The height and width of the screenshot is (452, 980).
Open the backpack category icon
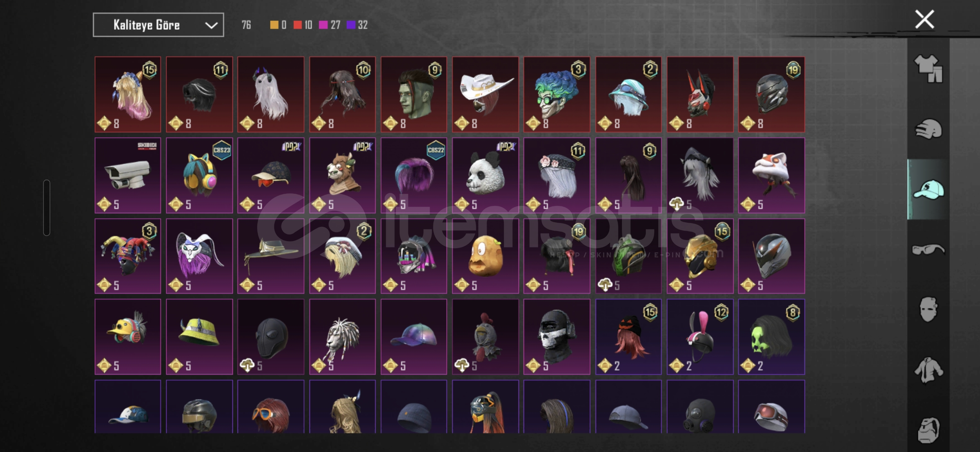tap(928, 430)
